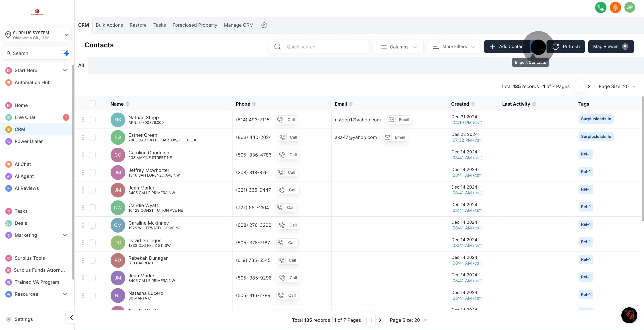Switch to Bulk Actions tab
Screen dimensions: 644x330
click(109, 25)
